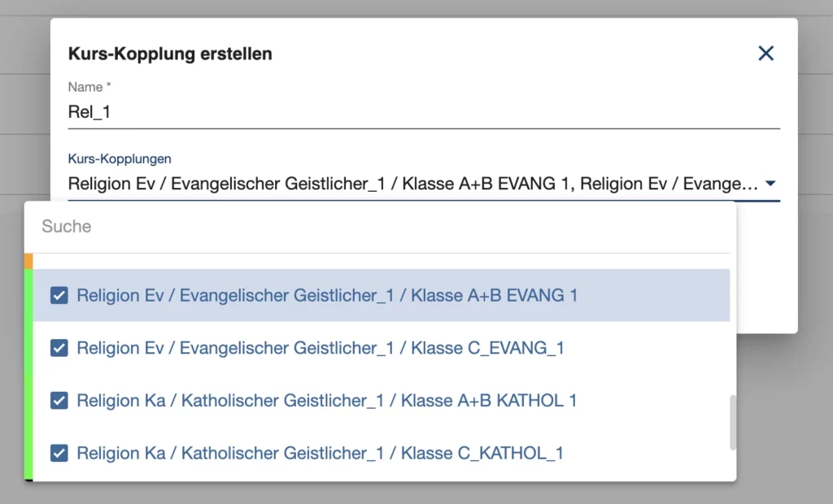Select the Religion Ev Klasse A+B EVANG 1 entry
Image resolution: width=833 pixels, height=504 pixels.
pyautogui.click(x=381, y=295)
